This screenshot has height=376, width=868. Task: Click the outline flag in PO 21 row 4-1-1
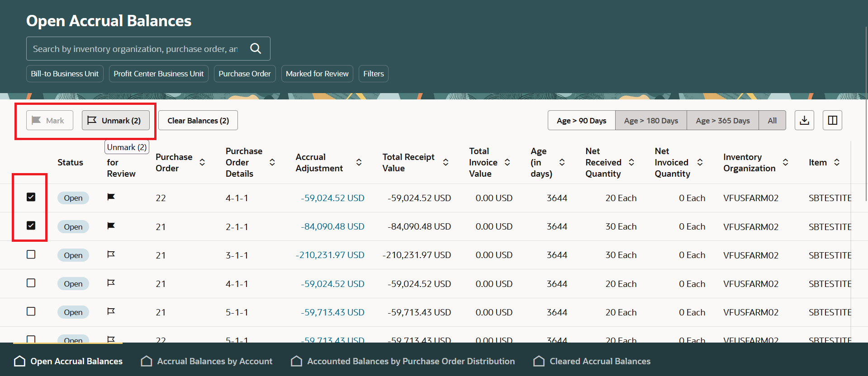pyautogui.click(x=111, y=283)
